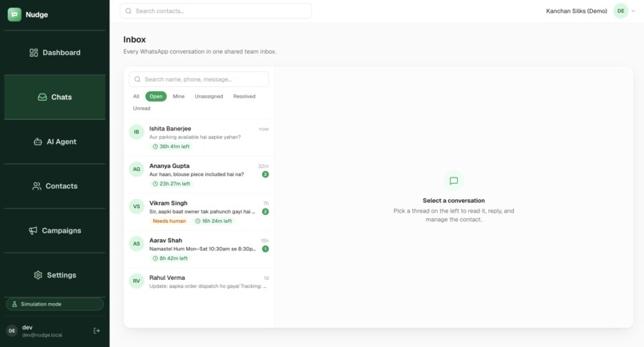644x347 pixels.
Task: Click the AG avatar for Ananya Gupta
Action: pos(137,169)
